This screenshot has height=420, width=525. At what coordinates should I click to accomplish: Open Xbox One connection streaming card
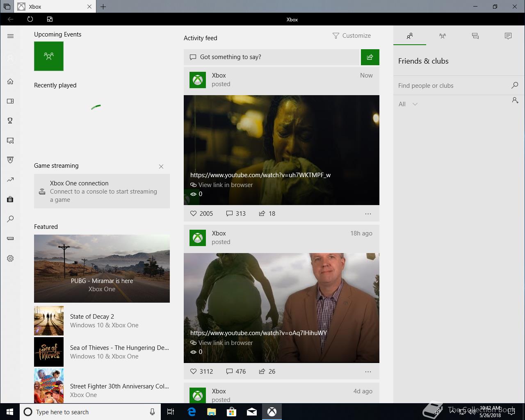tap(102, 191)
